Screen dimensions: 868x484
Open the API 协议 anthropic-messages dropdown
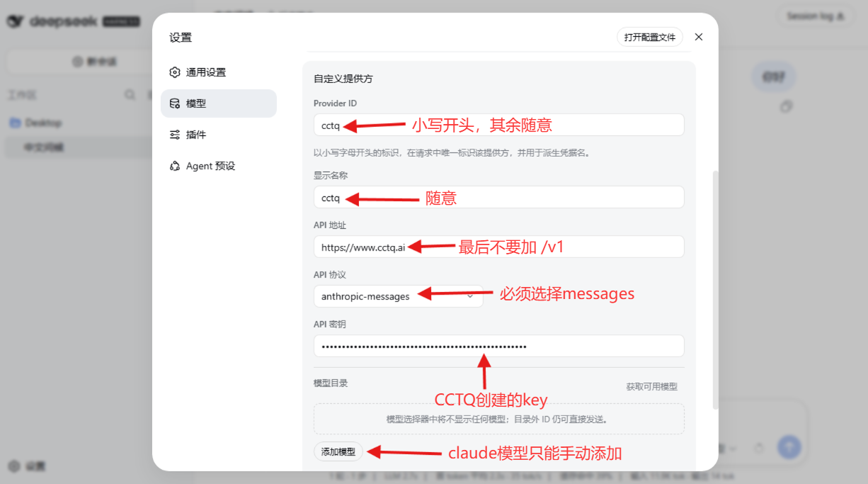pos(399,296)
